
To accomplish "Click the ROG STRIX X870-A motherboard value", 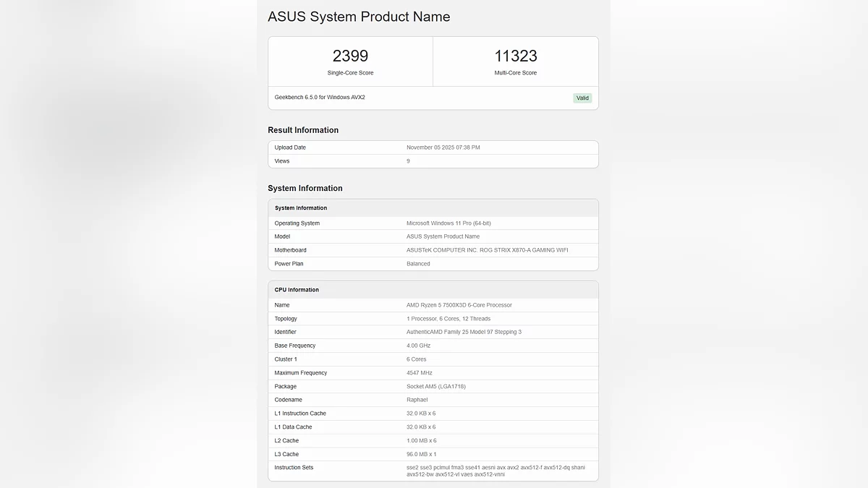I will [x=487, y=250].
